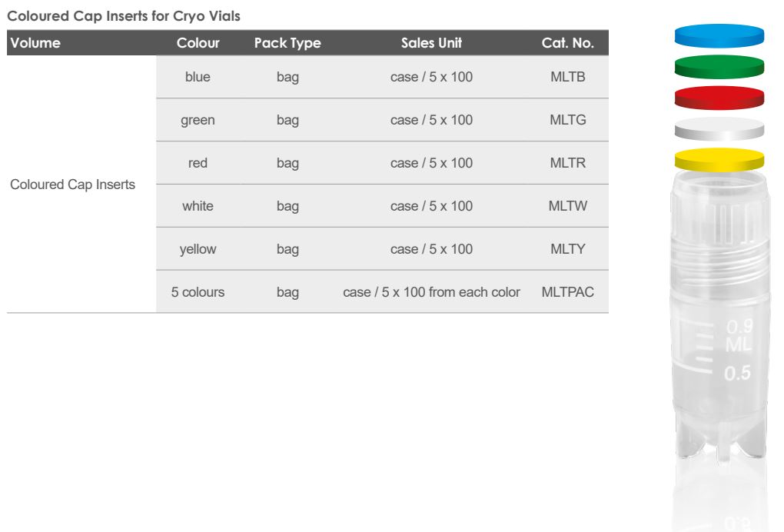Click the "Coloured Cap Inserts" row label

(72, 185)
